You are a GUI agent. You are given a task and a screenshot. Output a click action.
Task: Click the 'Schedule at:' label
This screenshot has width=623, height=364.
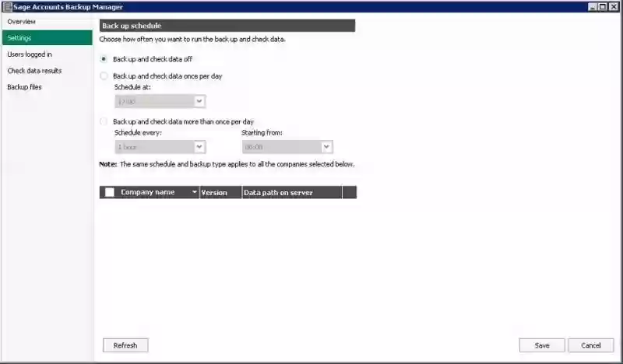point(132,87)
